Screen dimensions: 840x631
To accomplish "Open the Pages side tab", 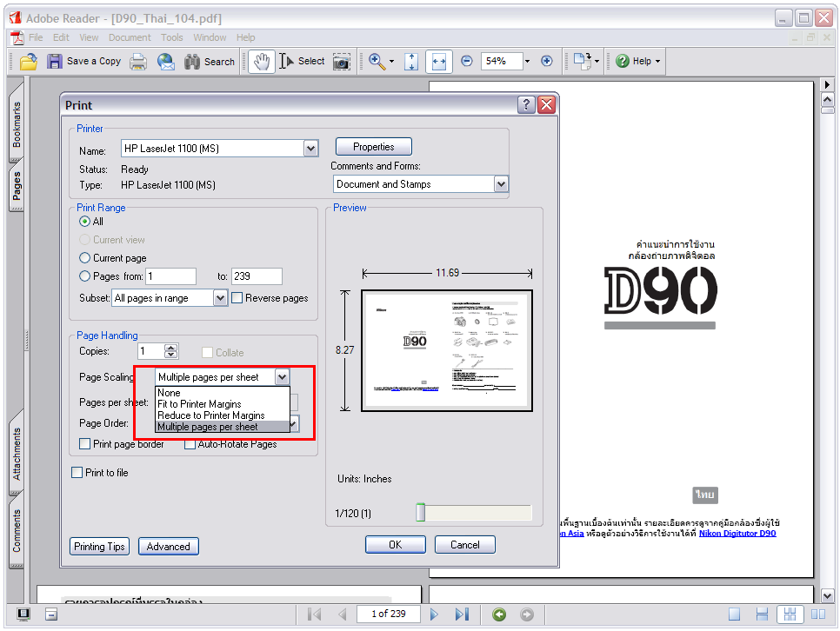I will (17, 186).
